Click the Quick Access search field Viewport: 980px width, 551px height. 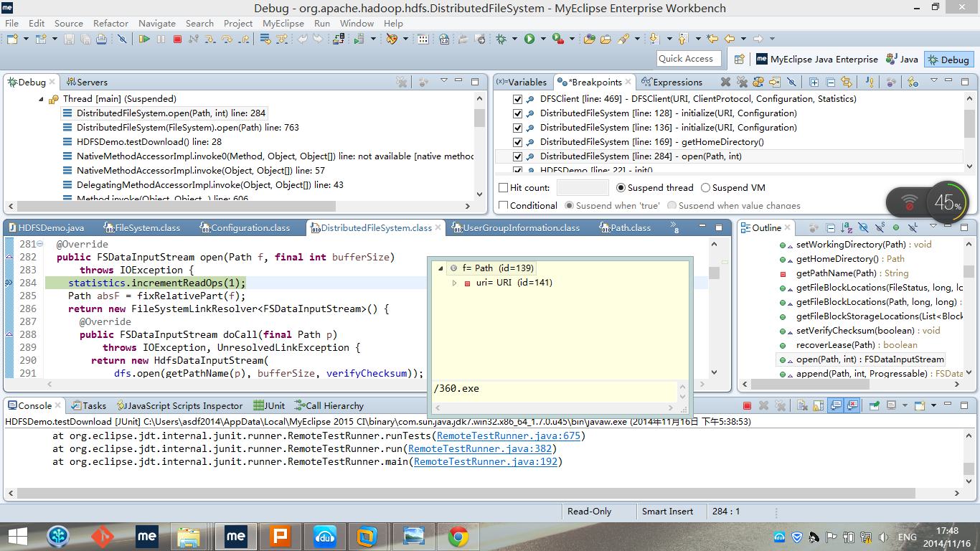pyautogui.click(x=688, y=59)
